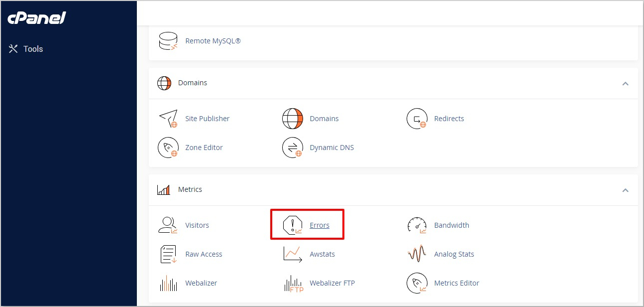Click the Zone Editor rocket icon
Image resolution: width=644 pixels, height=307 pixels.
[x=168, y=148]
